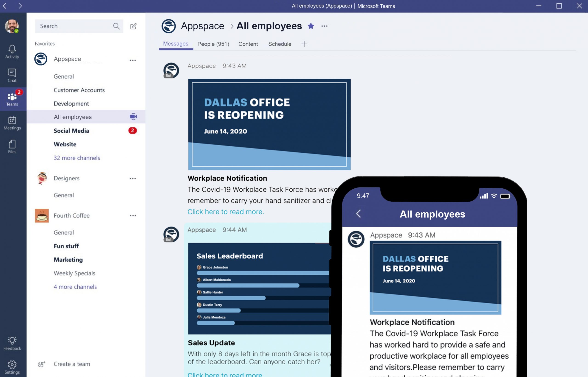Click Appspace bot avatar on 9:44 AM message

pos(171,234)
